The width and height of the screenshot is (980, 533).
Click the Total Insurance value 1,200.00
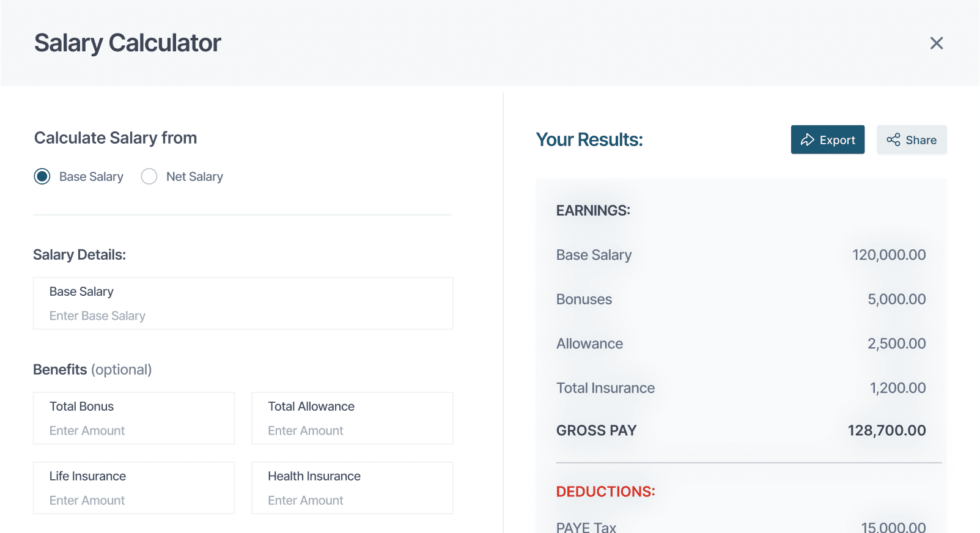pos(897,388)
